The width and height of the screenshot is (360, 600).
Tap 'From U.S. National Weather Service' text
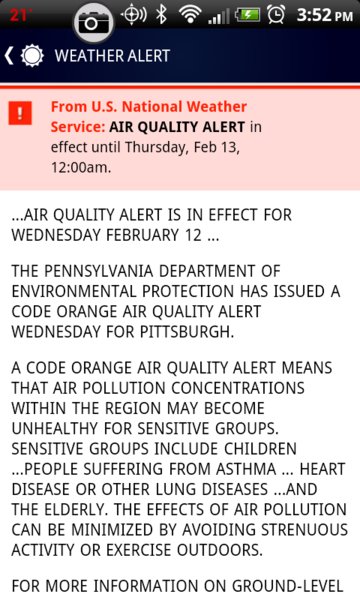coord(148,116)
